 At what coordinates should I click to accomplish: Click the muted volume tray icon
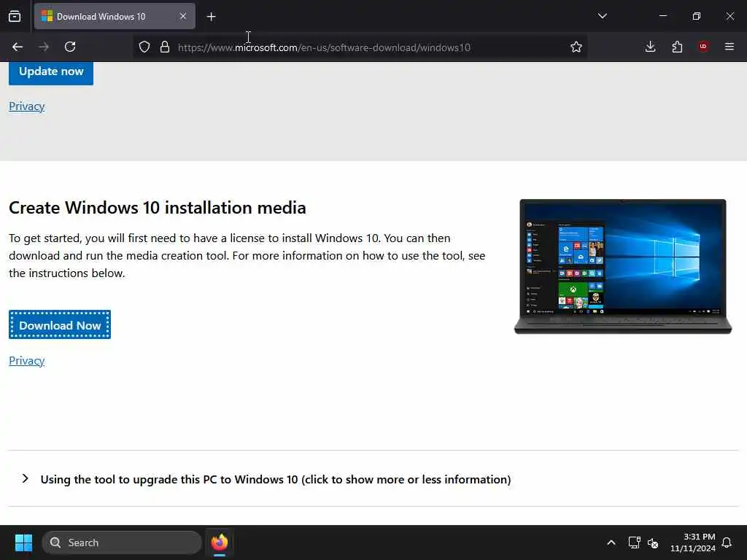point(653,542)
